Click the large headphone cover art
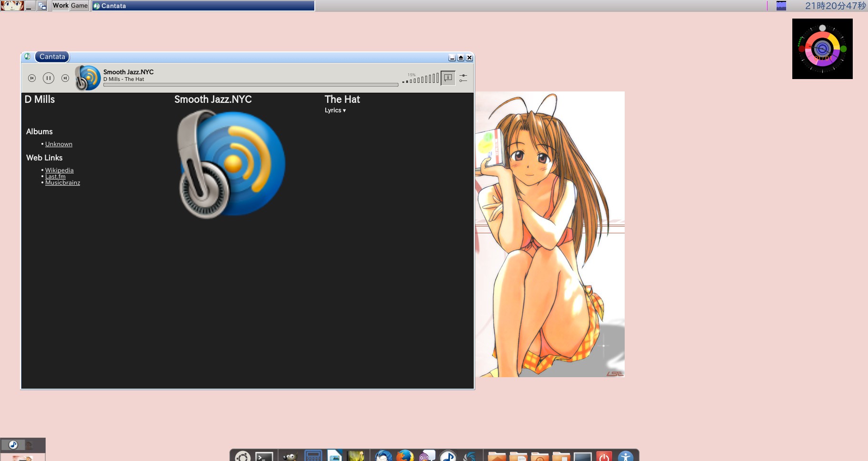The height and width of the screenshot is (461, 868). [231, 164]
